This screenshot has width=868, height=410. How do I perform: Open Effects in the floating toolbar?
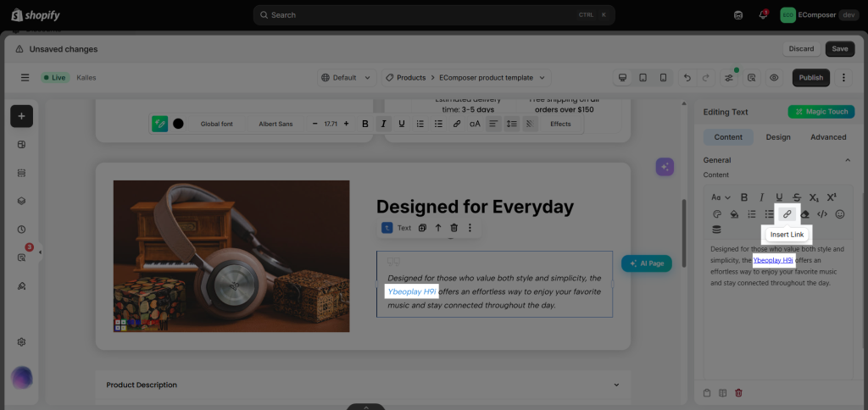[560, 124]
